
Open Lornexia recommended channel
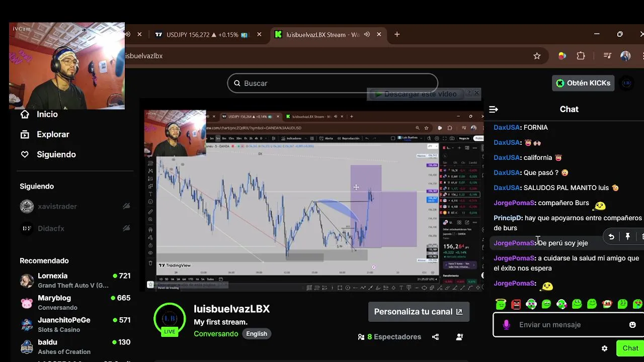click(x=74, y=280)
